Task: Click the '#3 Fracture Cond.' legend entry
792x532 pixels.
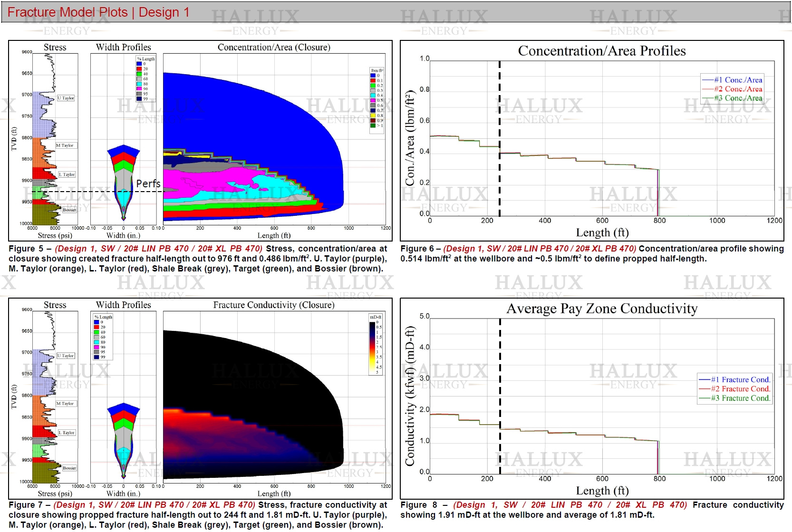Action: click(740, 398)
